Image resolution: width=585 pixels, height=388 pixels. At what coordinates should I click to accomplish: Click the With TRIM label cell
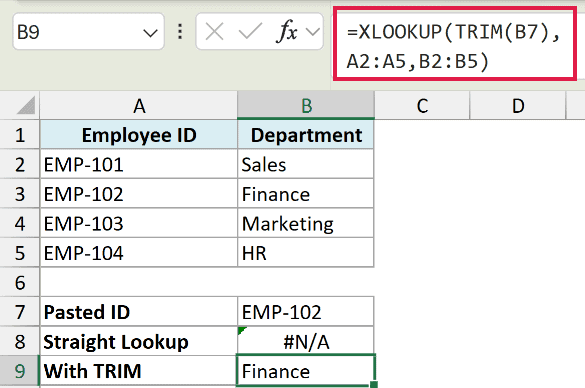coord(139,370)
